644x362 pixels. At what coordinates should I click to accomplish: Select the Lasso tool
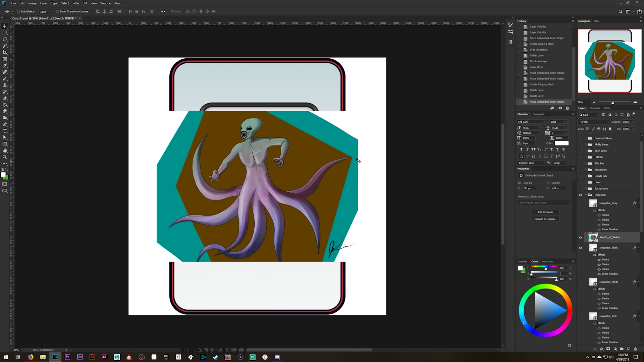pos(5,39)
